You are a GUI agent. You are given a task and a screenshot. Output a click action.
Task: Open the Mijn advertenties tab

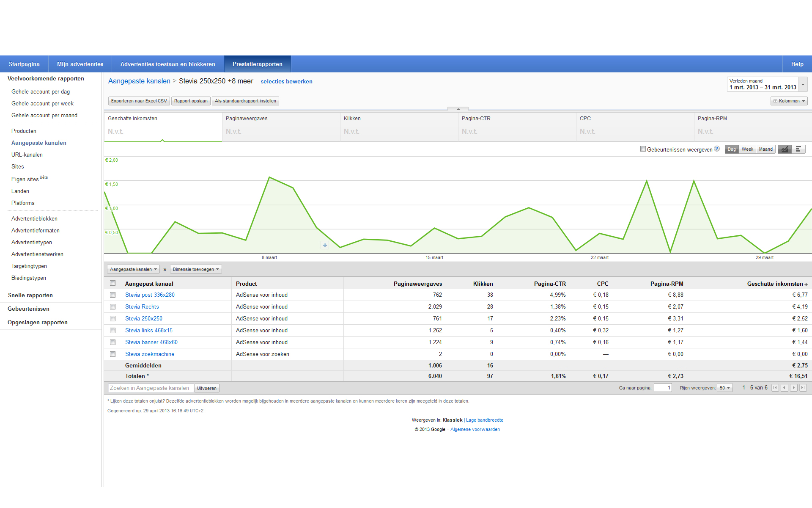80,64
